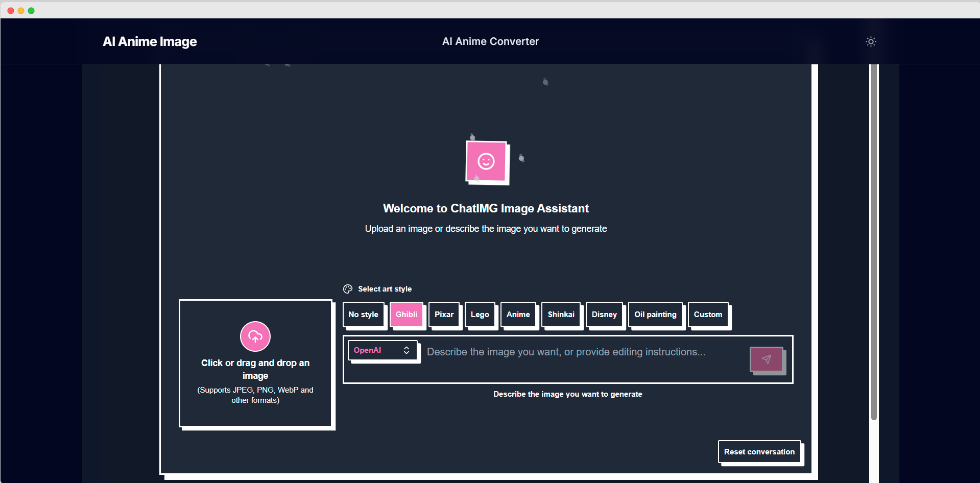The image size is (980, 483).
Task: Select the Lego art style
Action: coord(480,315)
